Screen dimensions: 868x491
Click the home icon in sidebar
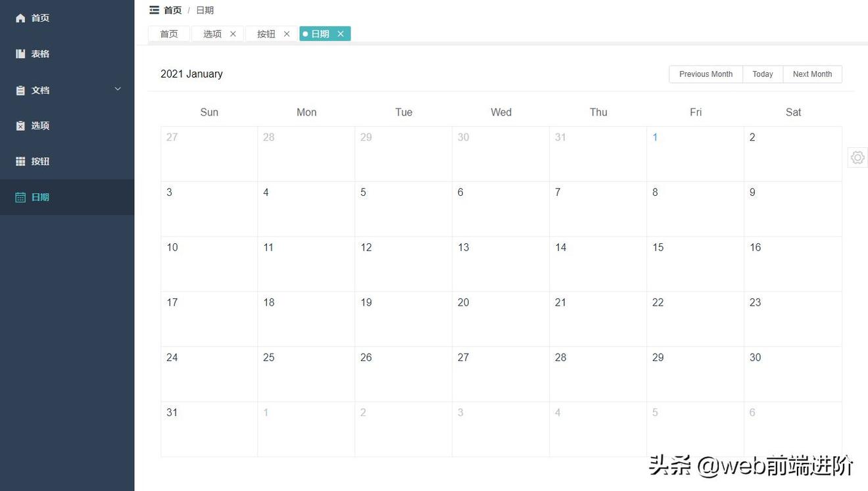pyautogui.click(x=20, y=18)
